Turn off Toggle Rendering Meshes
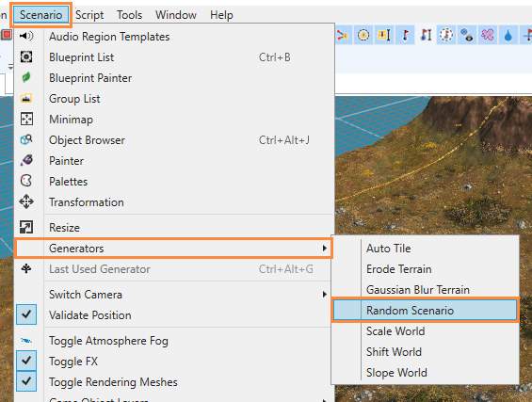 point(26,381)
